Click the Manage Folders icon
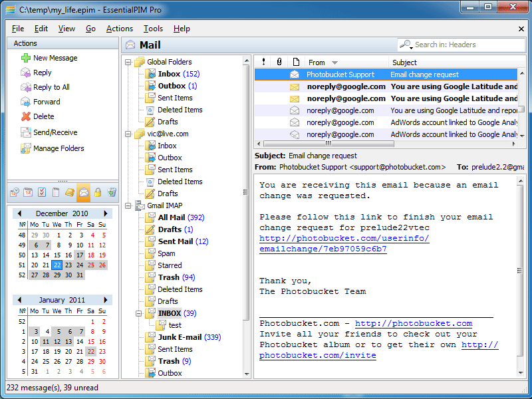 [26, 148]
